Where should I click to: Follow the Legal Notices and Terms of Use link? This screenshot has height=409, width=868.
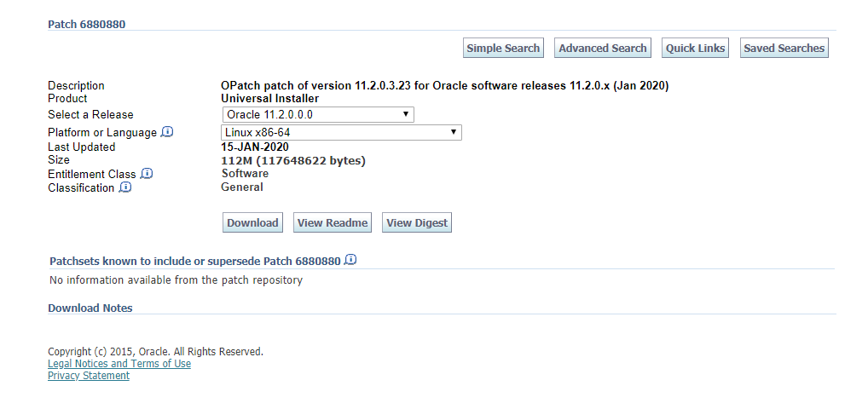click(x=119, y=364)
